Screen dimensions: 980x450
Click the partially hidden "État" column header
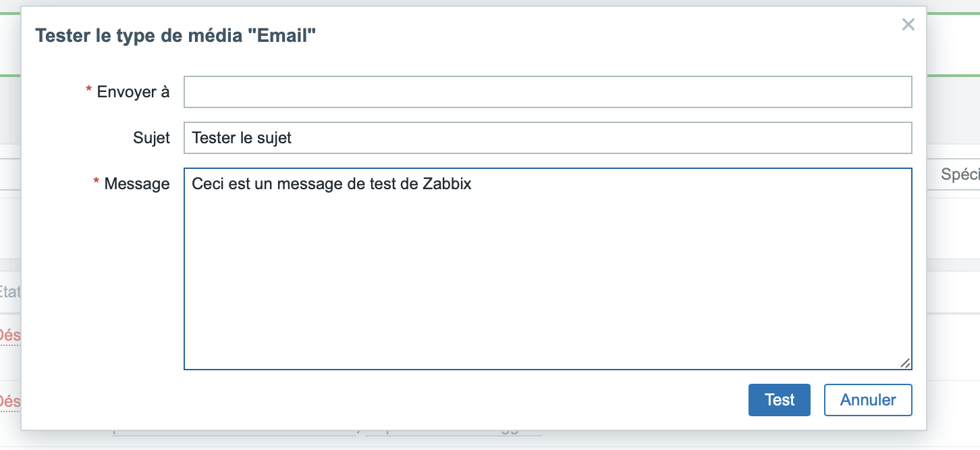point(10,292)
